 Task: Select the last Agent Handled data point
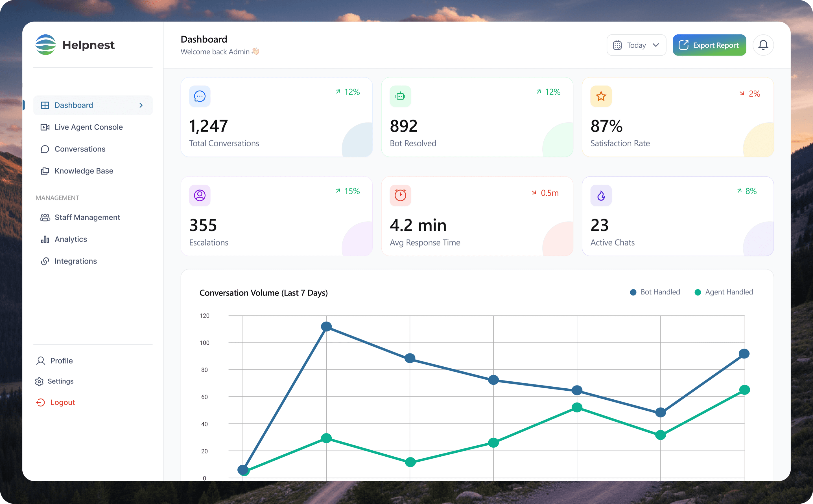click(x=744, y=390)
